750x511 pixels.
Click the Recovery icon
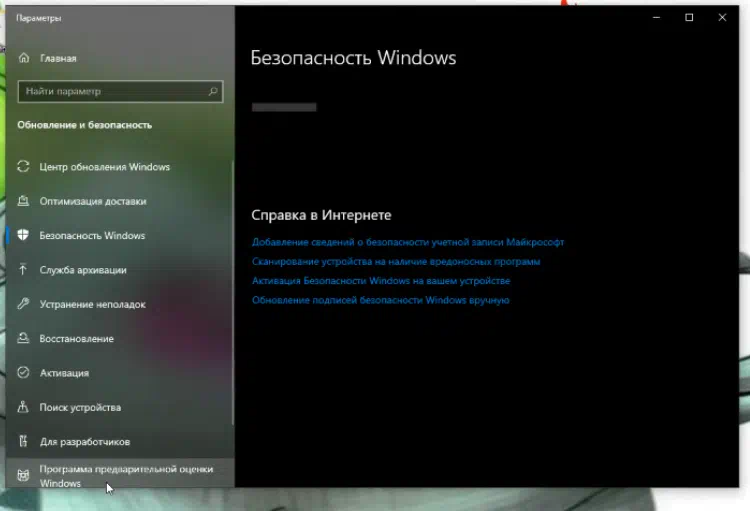(x=23, y=338)
